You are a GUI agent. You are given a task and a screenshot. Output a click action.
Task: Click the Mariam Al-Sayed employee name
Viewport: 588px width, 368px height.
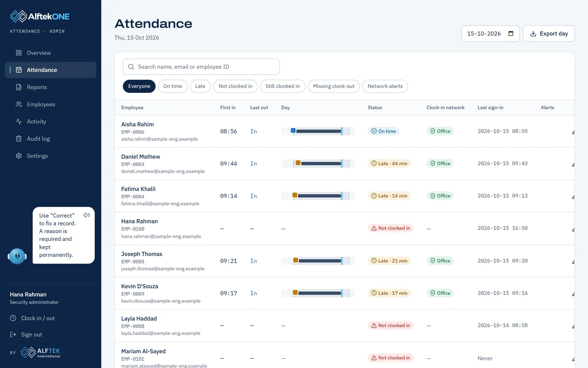[x=143, y=351]
